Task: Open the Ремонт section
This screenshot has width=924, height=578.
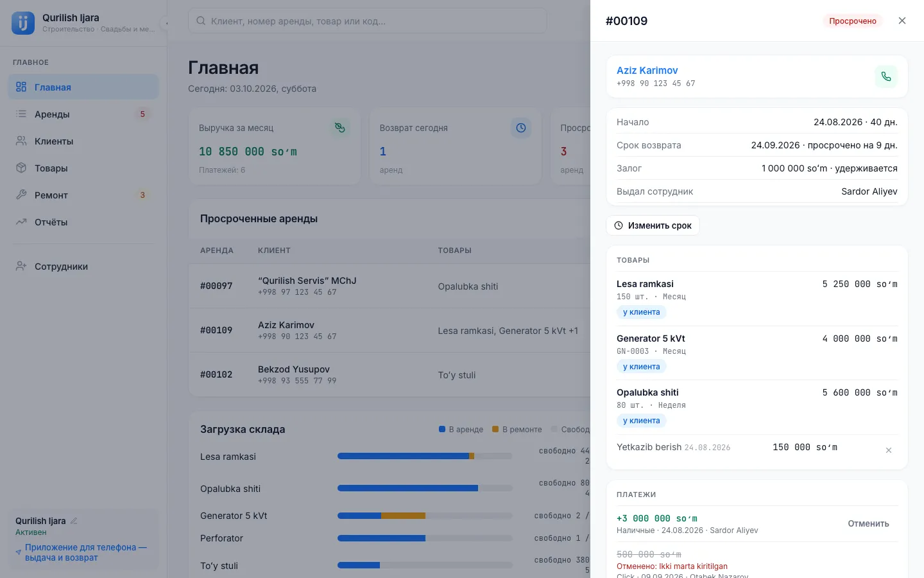Action: coord(83,195)
